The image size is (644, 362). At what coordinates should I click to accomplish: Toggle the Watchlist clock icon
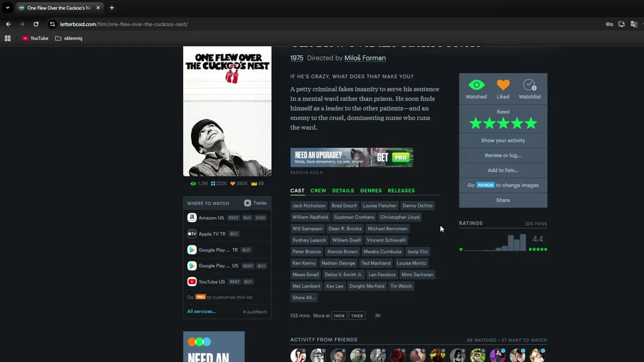pyautogui.click(x=530, y=85)
